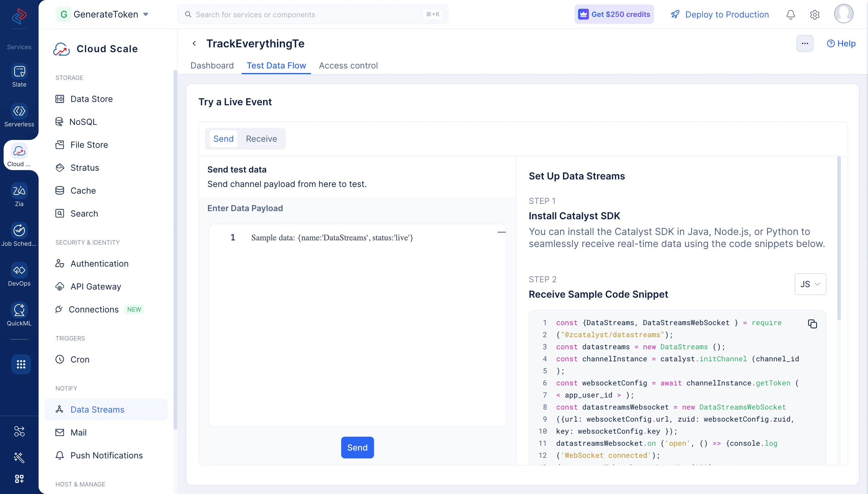Switch to the Dashboard tab
868x494 pixels.
pos(212,65)
